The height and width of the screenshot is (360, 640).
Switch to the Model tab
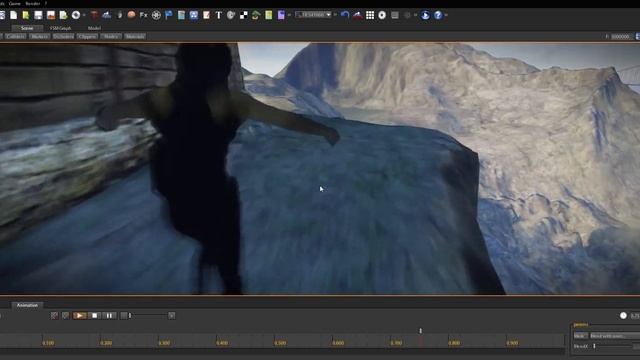94,28
